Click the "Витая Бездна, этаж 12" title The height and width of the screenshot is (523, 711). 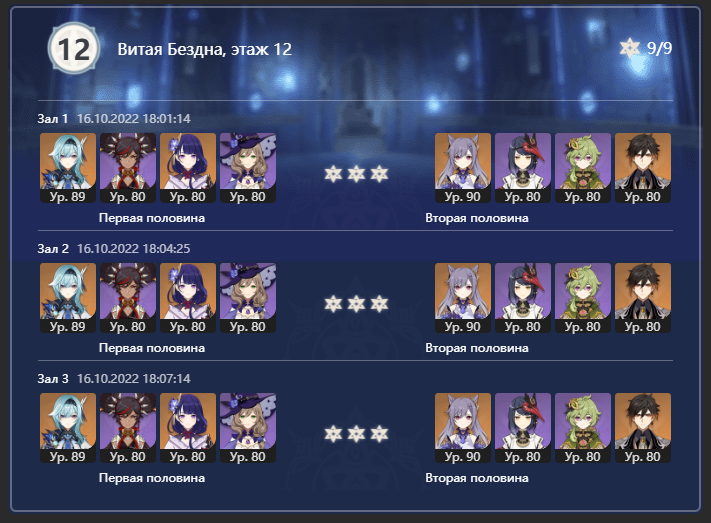(x=205, y=49)
